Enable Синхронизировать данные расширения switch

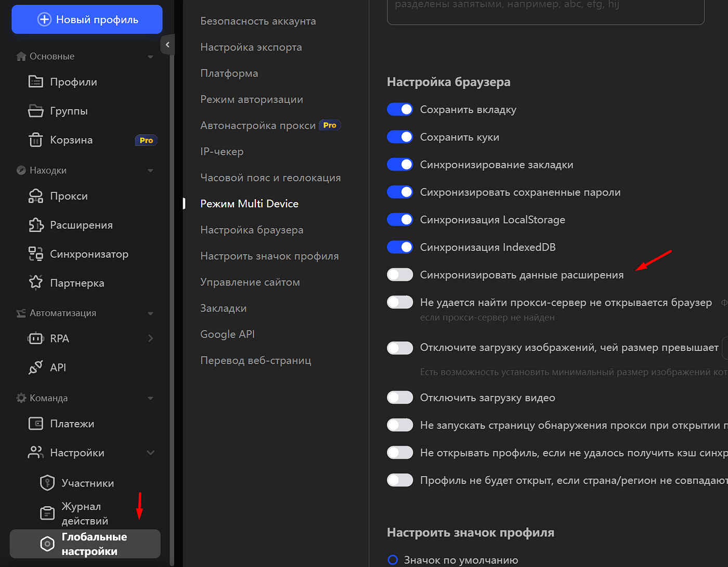400,274
